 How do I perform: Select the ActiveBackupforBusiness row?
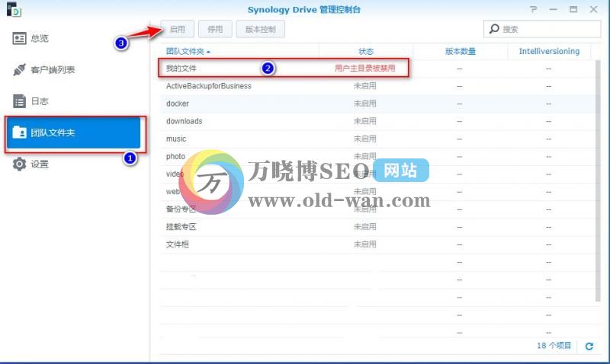click(x=377, y=86)
